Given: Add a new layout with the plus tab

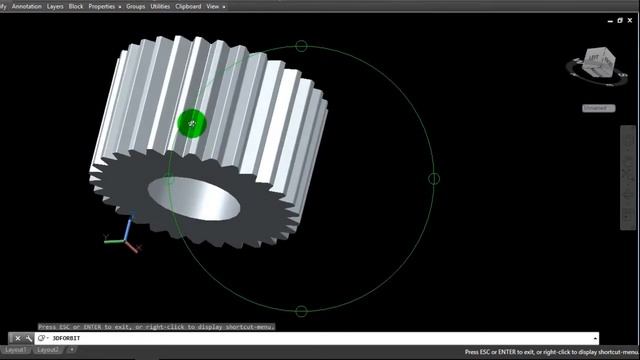Looking at the screenshot, I should coord(71,350).
